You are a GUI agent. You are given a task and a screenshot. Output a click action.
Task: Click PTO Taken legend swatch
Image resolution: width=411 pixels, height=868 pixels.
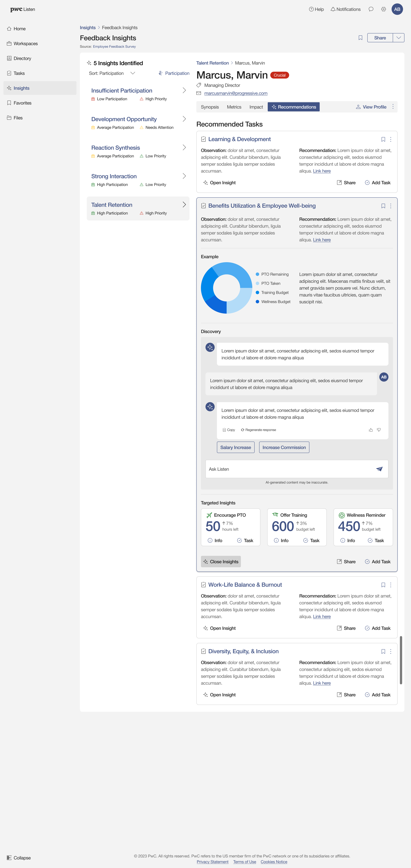tap(257, 283)
